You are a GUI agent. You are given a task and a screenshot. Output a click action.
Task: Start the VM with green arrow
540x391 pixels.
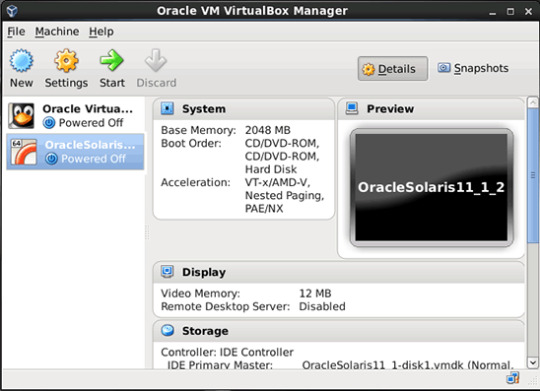112,61
